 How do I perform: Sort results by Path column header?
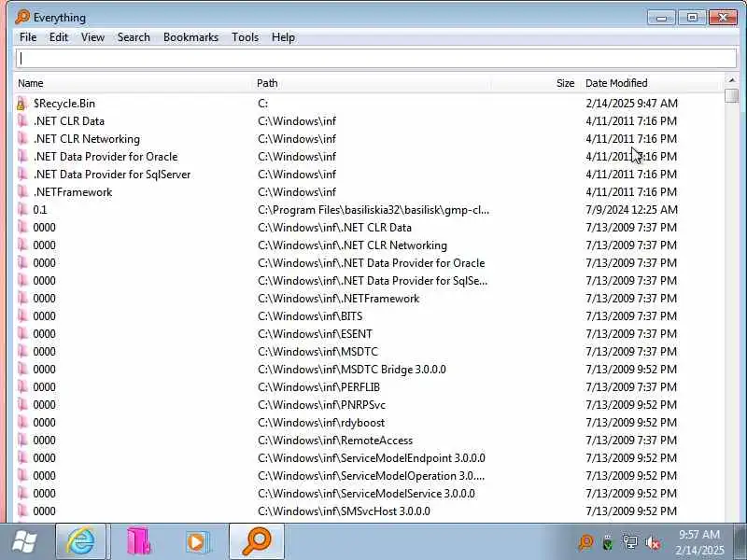[x=373, y=83]
